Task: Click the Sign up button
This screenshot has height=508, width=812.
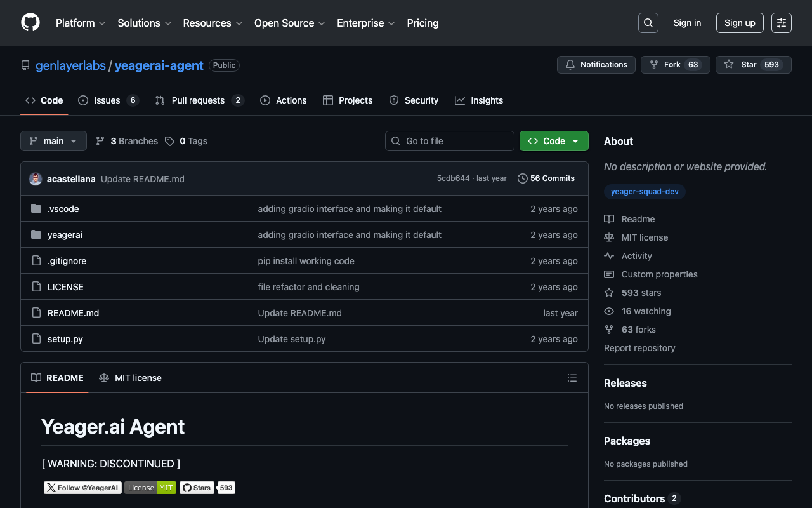Action: pyautogui.click(x=740, y=23)
